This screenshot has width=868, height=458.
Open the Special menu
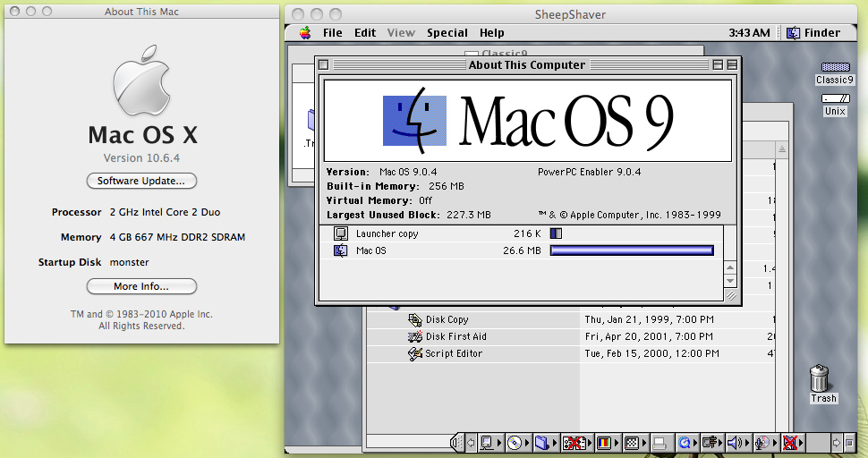click(447, 33)
